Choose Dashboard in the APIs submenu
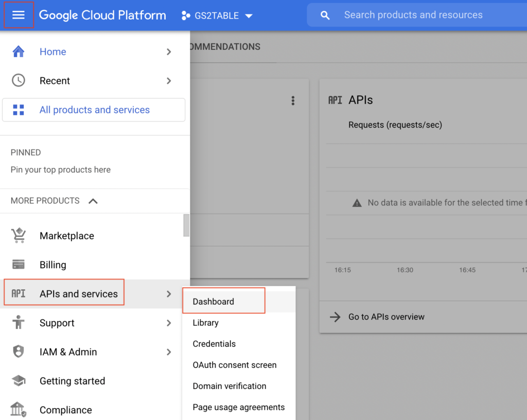527x420 pixels. (x=239, y=302)
